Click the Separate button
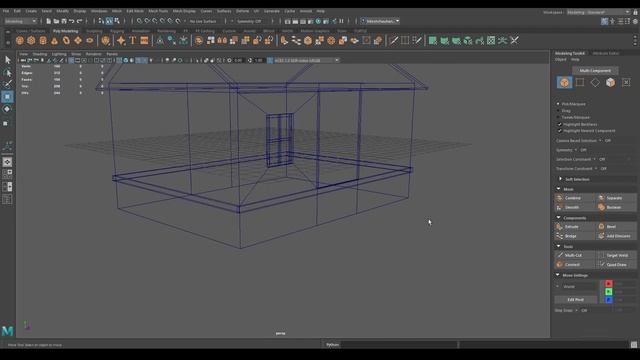This screenshot has width=640, height=360. tap(616, 198)
